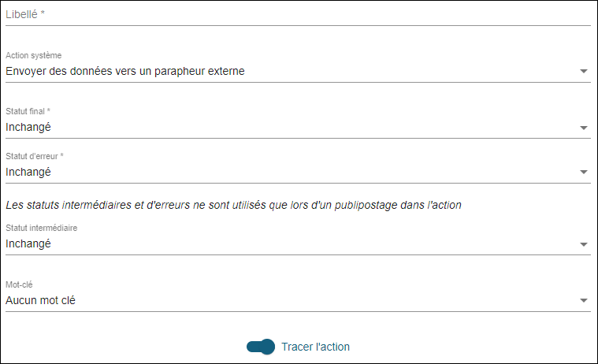
Task: Click the arrow icon of Statut final
Action: [x=584, y=128]
